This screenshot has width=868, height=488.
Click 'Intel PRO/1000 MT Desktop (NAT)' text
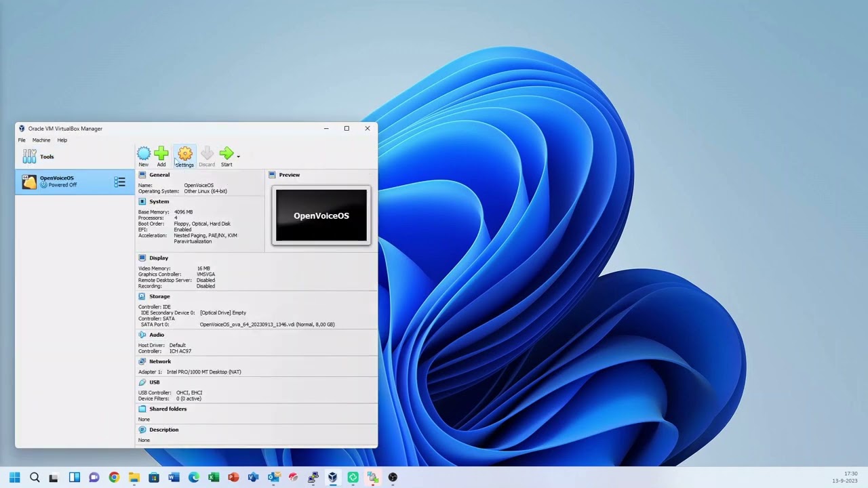tap(204, 372)
